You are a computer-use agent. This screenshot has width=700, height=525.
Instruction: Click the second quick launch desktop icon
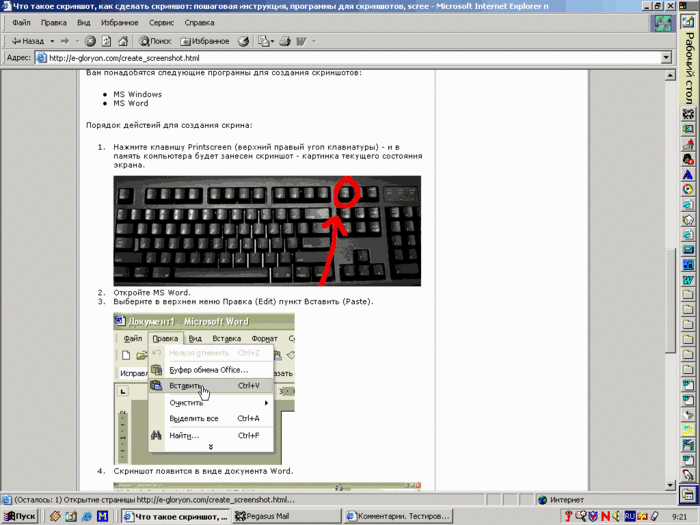tap(71, 517)
